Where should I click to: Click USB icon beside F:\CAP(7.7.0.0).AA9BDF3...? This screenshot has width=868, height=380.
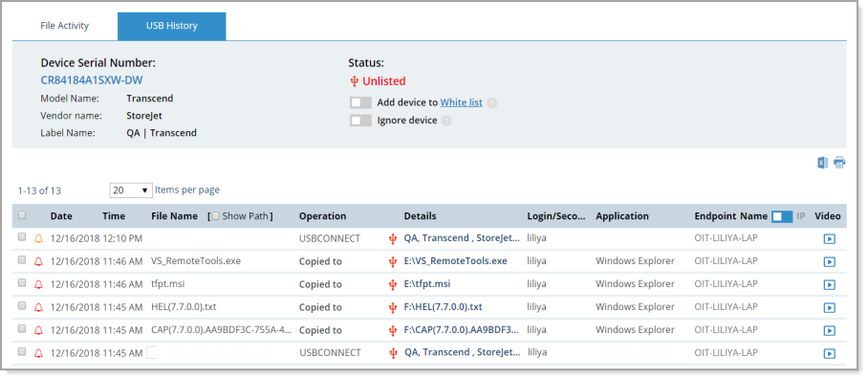393,330
